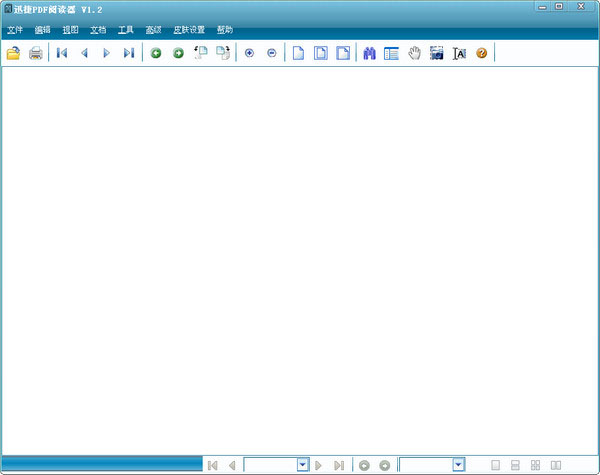
Task: Open the 文件 menu
Action: tap(15, 30)
